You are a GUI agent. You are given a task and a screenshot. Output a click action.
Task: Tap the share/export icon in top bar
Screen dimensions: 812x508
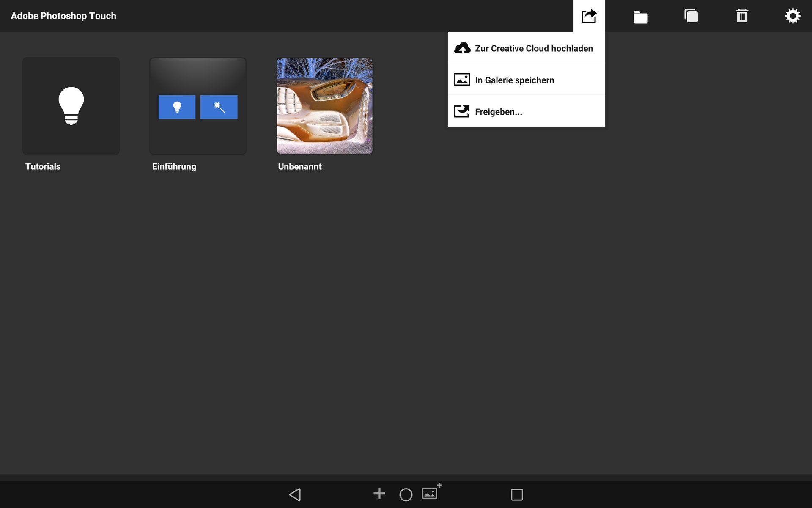coord(589,16)
